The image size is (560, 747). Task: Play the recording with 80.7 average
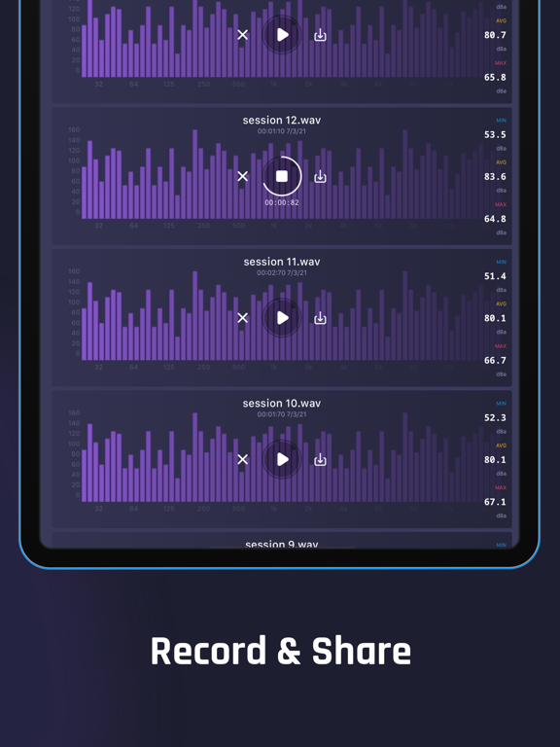[x=282, y=35]
